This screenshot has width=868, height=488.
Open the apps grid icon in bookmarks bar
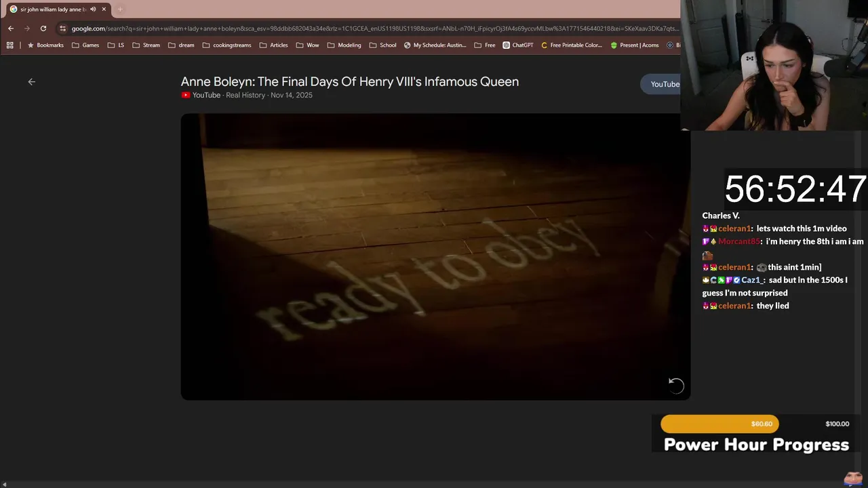tap(9, 45)
